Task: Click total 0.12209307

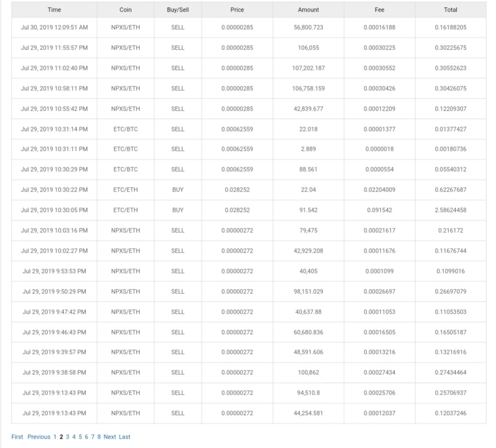Action: tap(450, 108)
